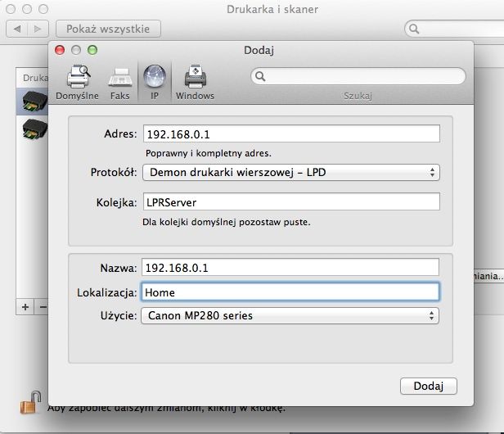
Task: Click the Nazwa text field
Action: click(x=290, y=267)
